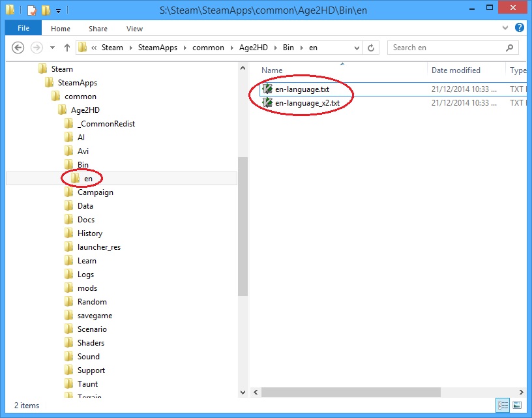The width and height of the screenshot is (532, 418).
Task: Open Customize Quick Access Toolbar dropdown
Action: [59, 11]
